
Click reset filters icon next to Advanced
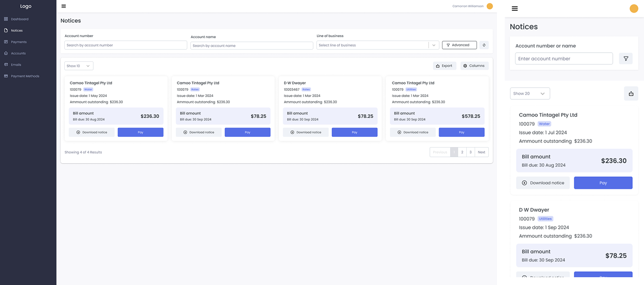(x=484, y=45)
